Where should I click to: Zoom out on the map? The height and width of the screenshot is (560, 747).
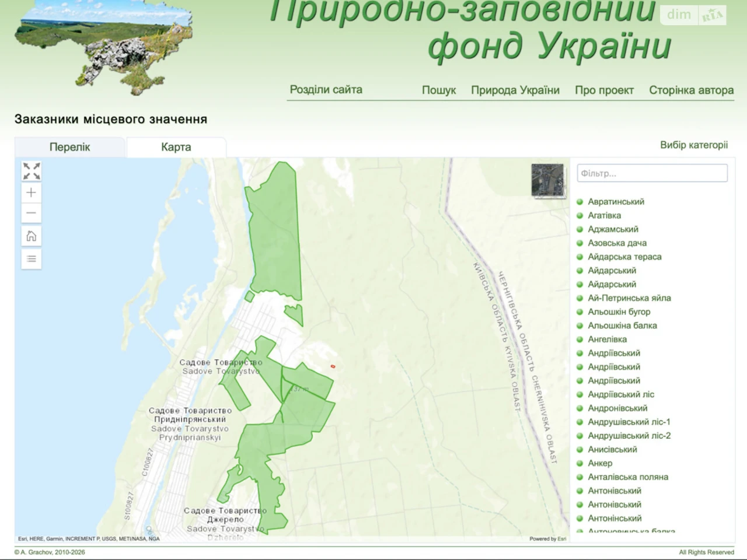click(32, 213)
